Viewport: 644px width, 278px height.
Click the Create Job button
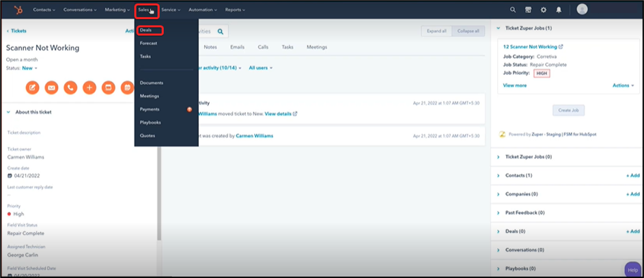click(568, 110)
